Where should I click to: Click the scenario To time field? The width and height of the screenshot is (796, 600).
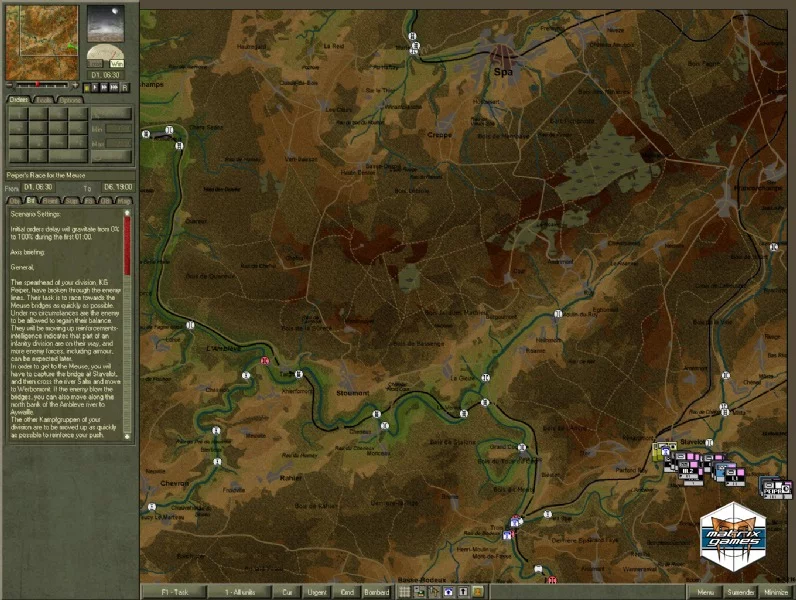(x=118, y=187)
